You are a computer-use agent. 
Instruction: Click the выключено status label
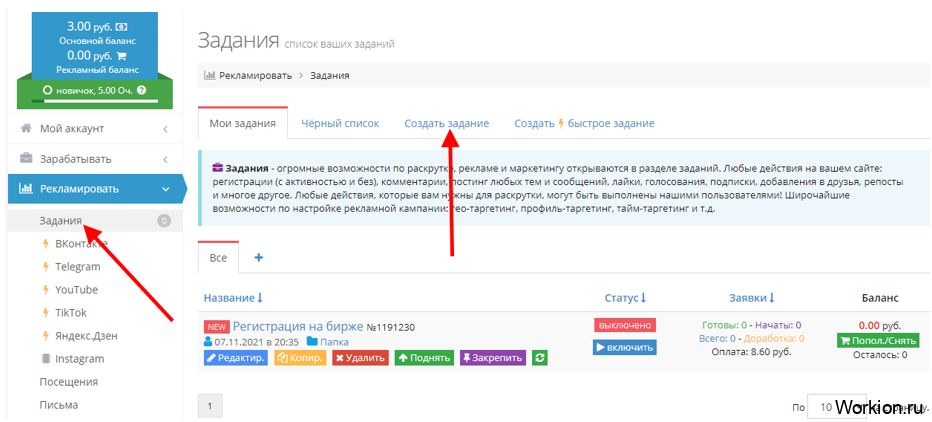coord(625,325)
